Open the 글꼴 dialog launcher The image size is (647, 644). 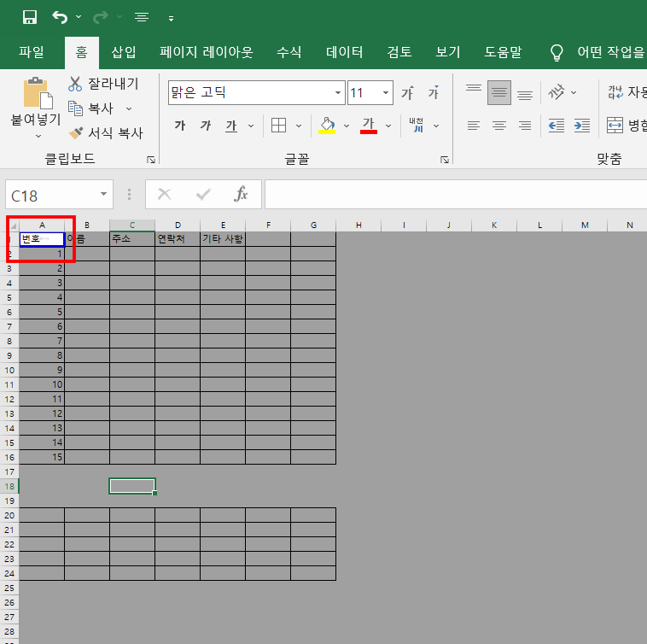(x=445, y=160)
